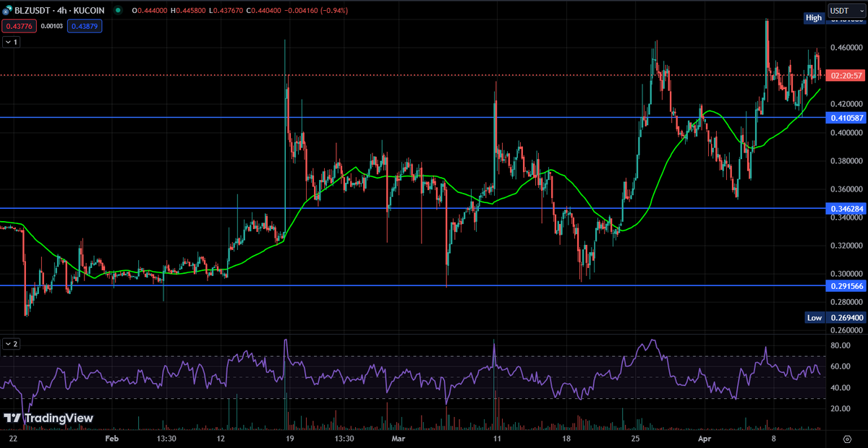Image resolution: width=868 pixels, height=448 pixels.
Task: Select the 0.291566 horizontal line price label
Action: (845, 286)
